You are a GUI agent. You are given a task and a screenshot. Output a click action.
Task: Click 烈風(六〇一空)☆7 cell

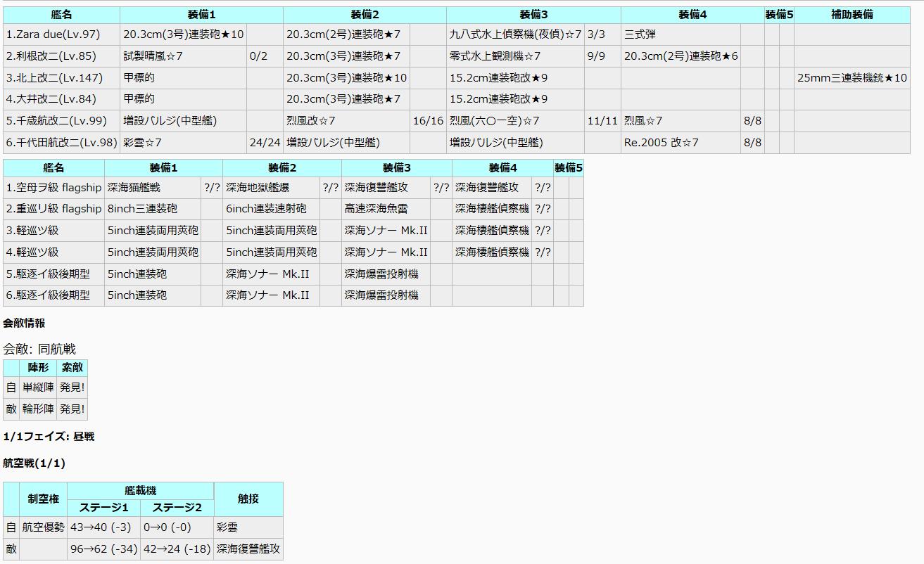[x=515, y=121]
